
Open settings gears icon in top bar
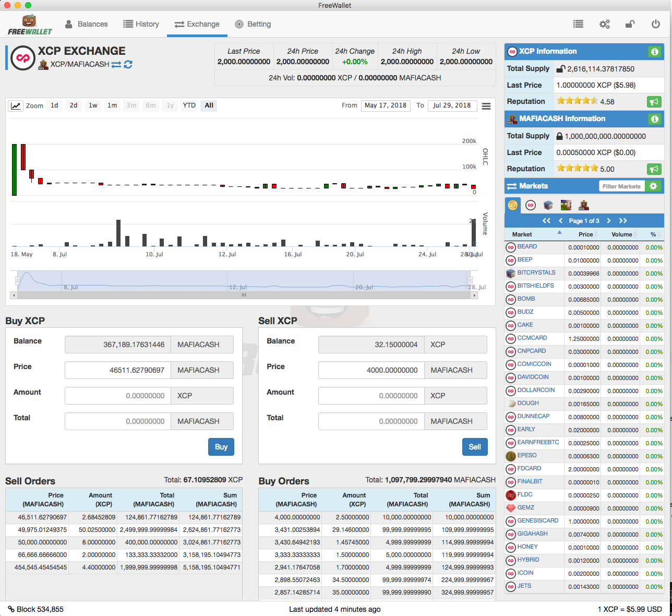point(604,24)
